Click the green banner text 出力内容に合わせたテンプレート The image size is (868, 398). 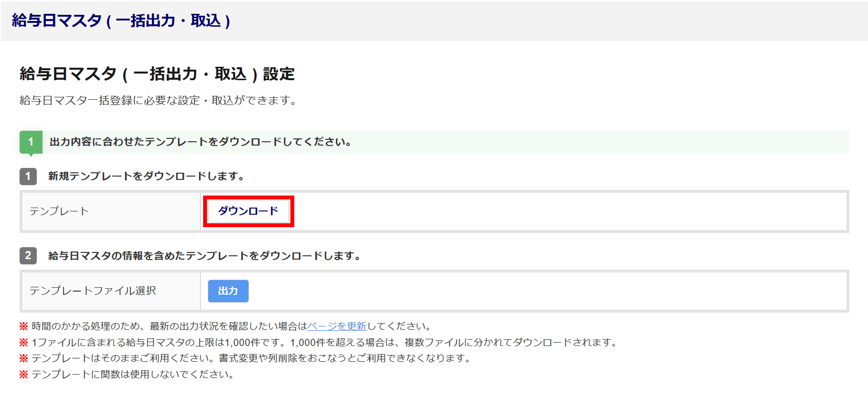pos(201,142)
